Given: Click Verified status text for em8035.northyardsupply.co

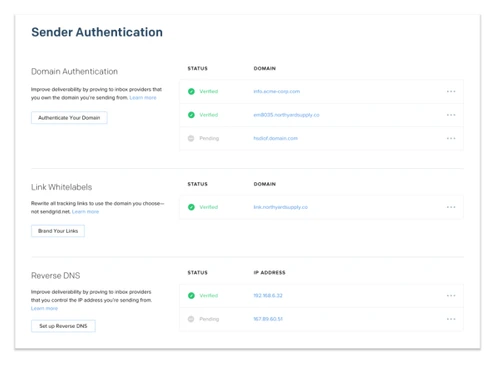Looking at the screenshot, I should tap(209, 115).
